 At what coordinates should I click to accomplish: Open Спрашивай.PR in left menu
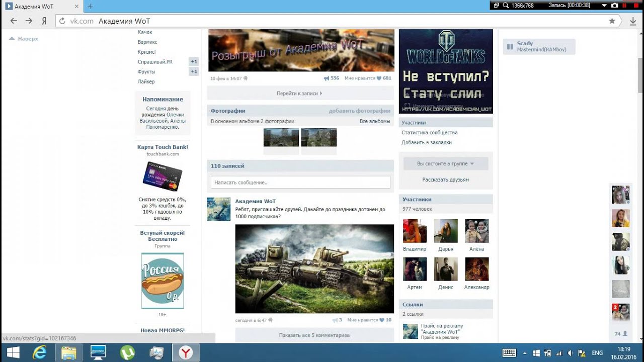155,62
